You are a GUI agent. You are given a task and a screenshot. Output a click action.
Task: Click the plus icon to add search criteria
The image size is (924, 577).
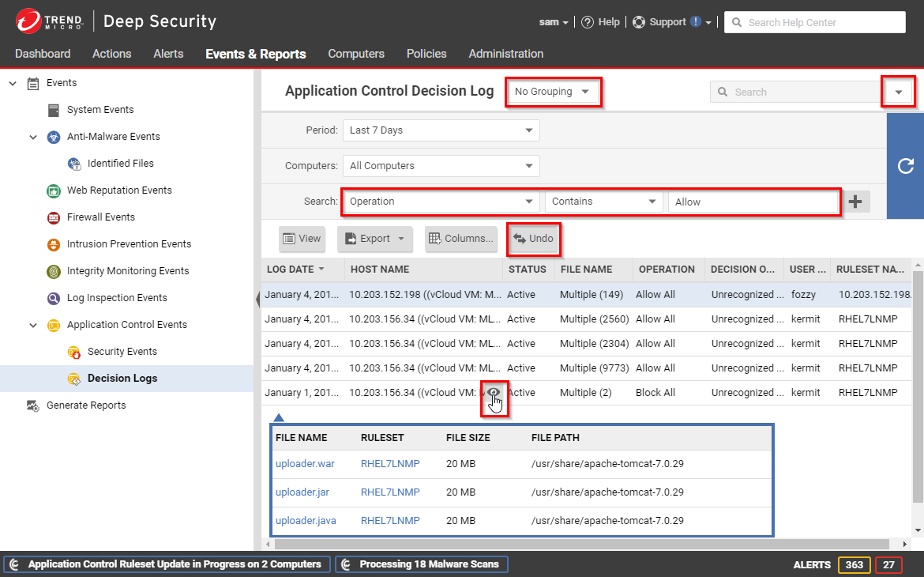pyautogui.click(x=855, y=202)
